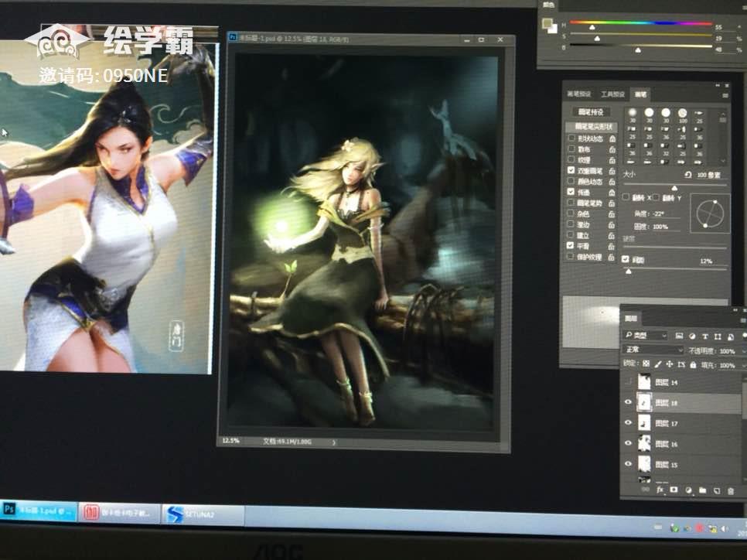Lock transparent pixels in Layers panel
The image size is (747, 560).
pyautogui.click(x=646, y=364)
